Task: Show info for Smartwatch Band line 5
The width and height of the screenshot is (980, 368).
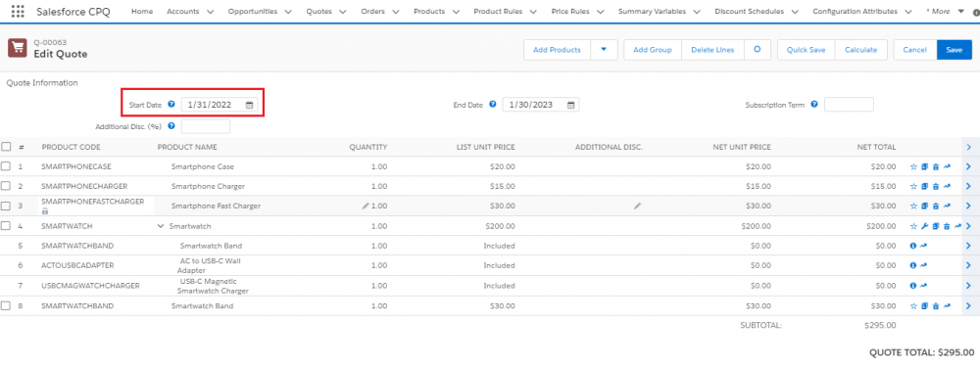Action: pyautogui.click(x=913, y=246)
